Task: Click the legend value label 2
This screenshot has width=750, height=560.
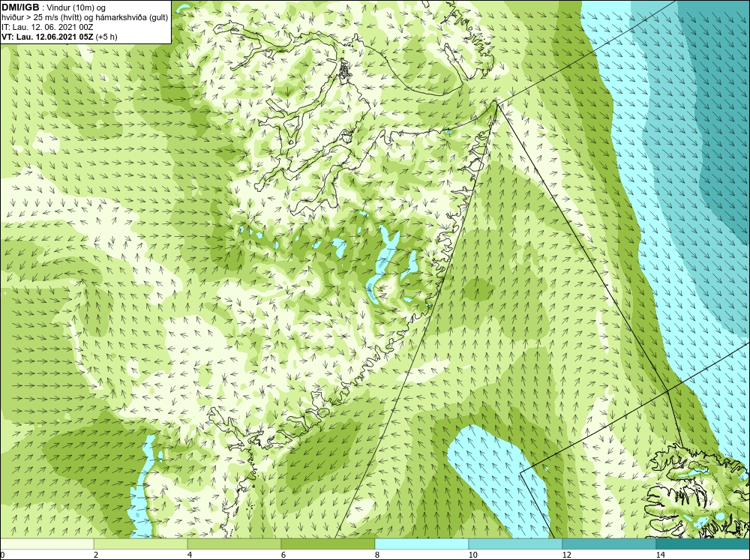Action: pos(96,555)
